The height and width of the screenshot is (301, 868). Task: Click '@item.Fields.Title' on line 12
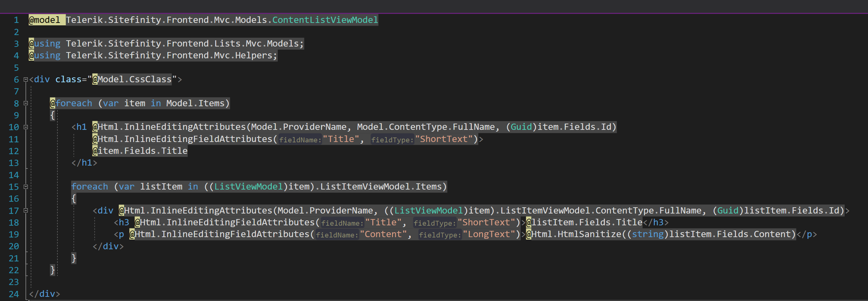[140, 151]
